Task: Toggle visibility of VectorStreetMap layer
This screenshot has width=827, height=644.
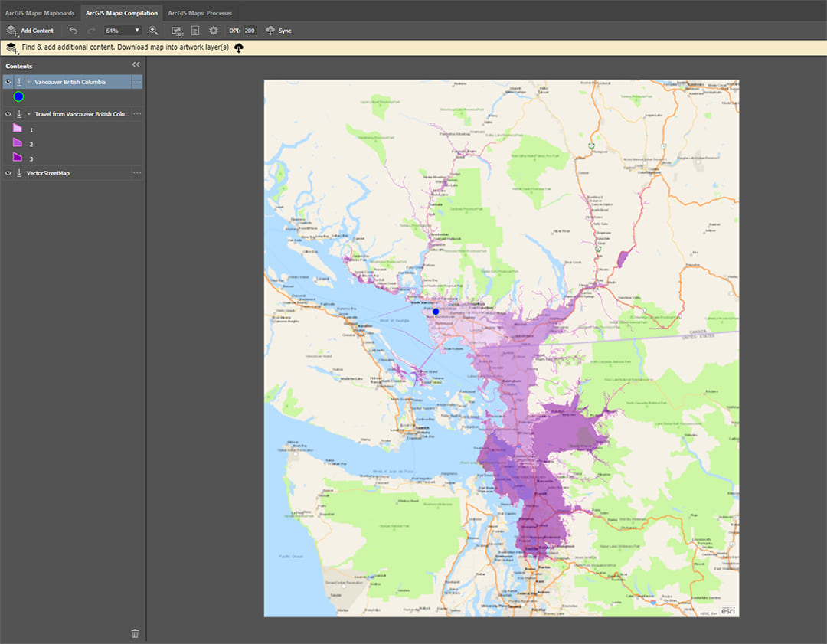Action: tap(8, 173)
